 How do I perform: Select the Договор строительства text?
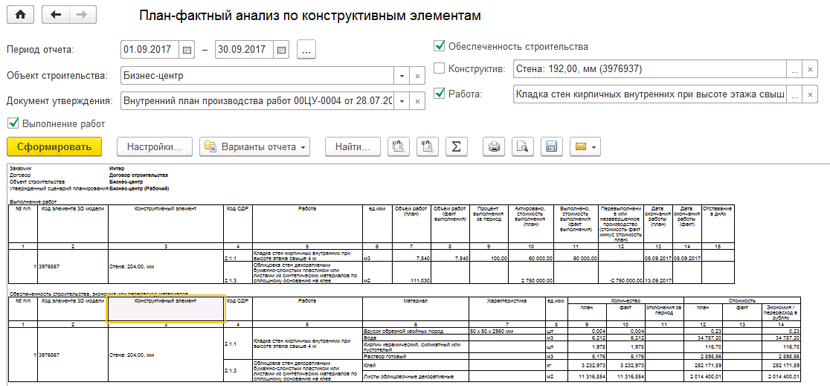pyautogui.click(x=138, y=175)
